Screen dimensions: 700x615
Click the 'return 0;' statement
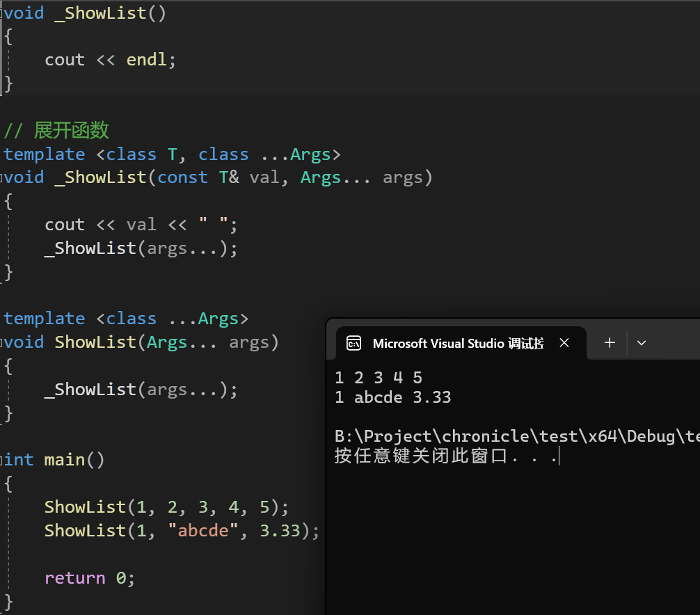coord(89,578)
